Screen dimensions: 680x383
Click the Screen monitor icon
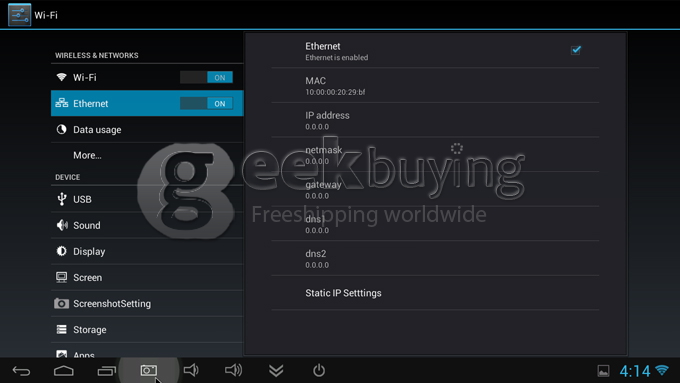[62, 277]
